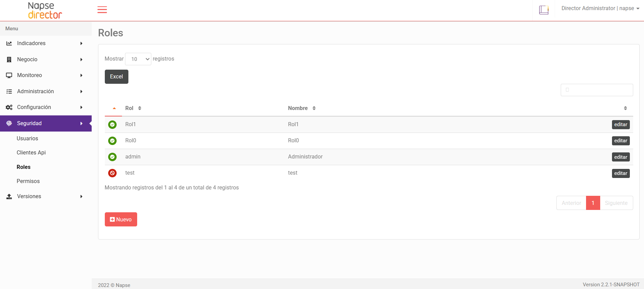This screenshot has height=289, width=644.
Task: Click the Monitoreo monitor icon
Action: coord(9,75)
